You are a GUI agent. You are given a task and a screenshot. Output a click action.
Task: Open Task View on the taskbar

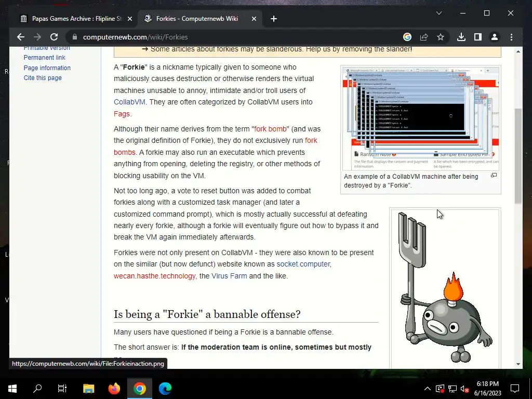[62, 389]
